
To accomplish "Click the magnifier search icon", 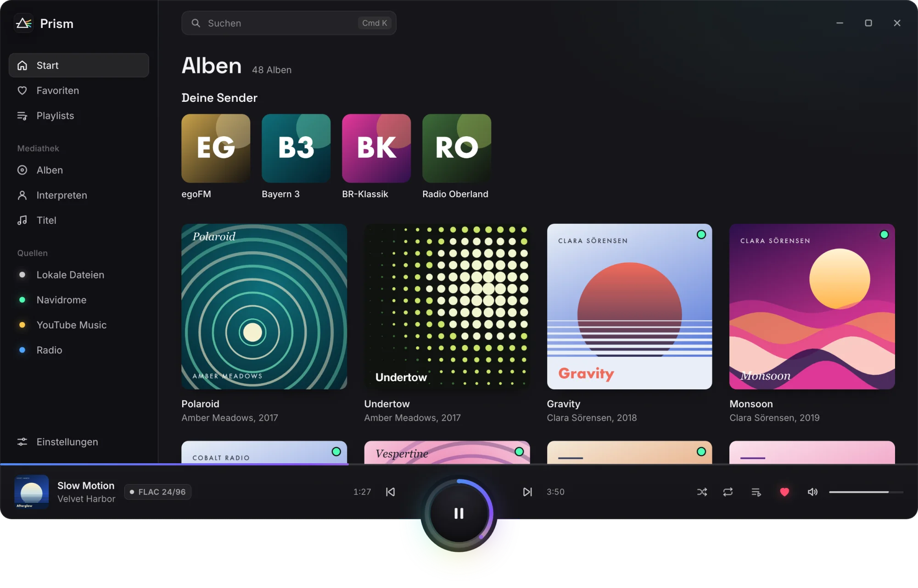I will pos(196,23).
